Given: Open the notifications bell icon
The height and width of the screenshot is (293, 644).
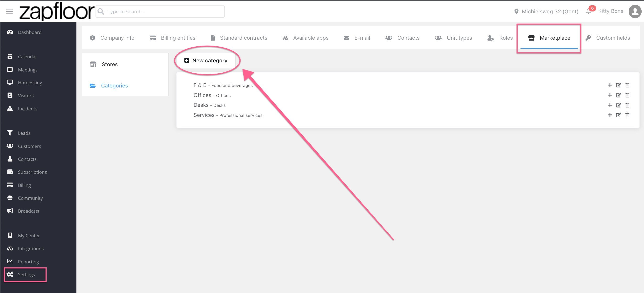Looking at the screenshot, I should 589,11.
